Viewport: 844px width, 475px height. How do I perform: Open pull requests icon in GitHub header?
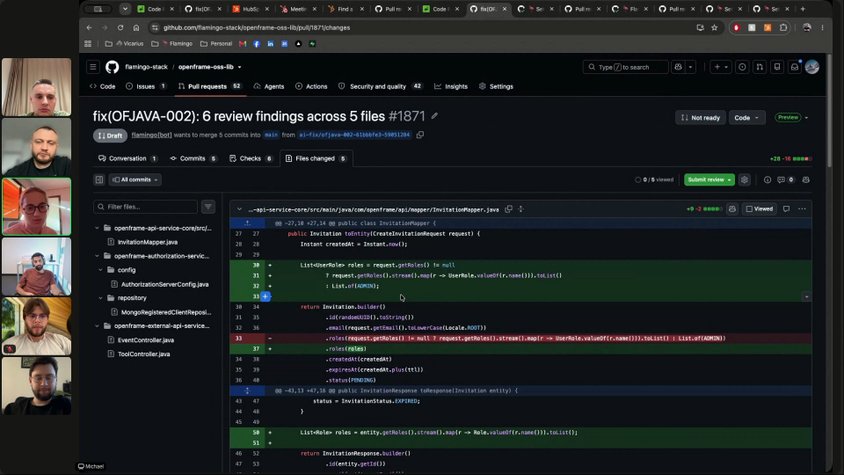[x=759, y=67]
